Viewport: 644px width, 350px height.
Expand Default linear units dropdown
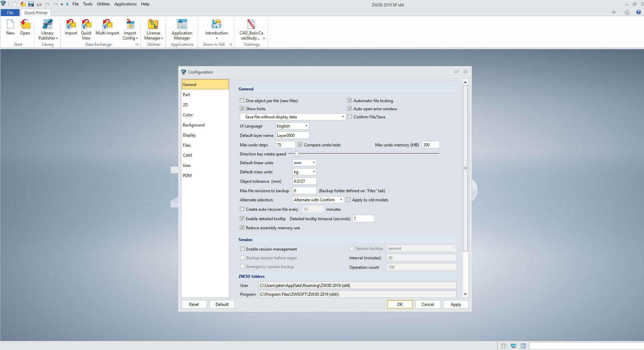coord(304,163)
